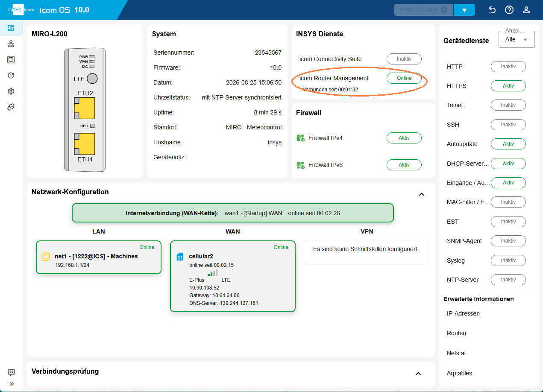
Task: Toggle Firewall IPv6 Aktiv status
Action: (x=404, y=165)
